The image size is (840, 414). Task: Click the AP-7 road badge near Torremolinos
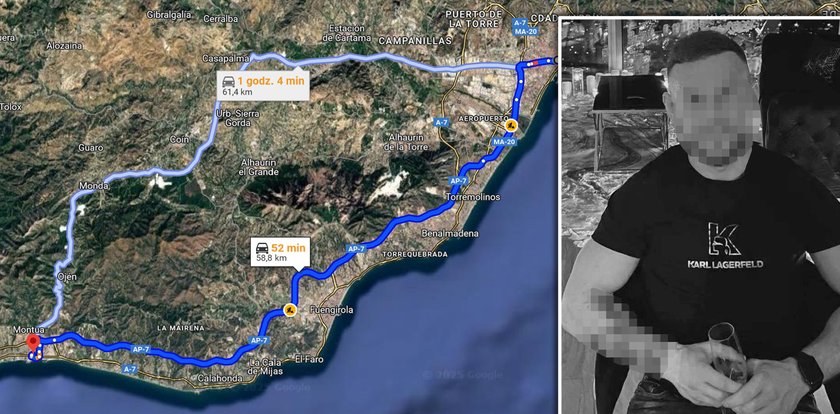click(x=458, y=181)
